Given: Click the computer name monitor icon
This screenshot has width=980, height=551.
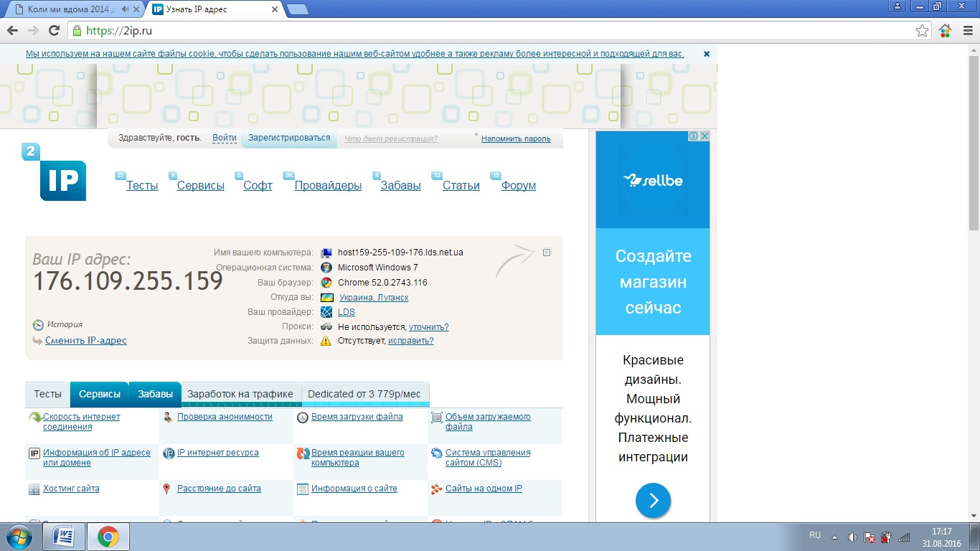Looking at the screenshot, I should click(x=326, y=253).
